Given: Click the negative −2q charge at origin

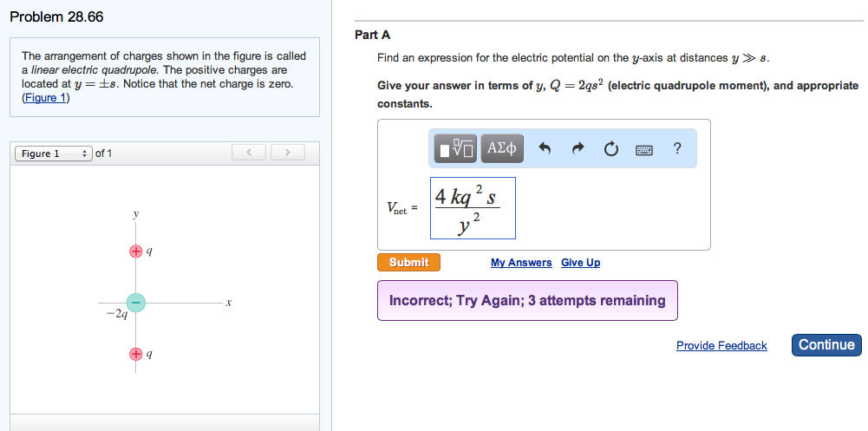Looking at the screenshot, I should [135, 302].
